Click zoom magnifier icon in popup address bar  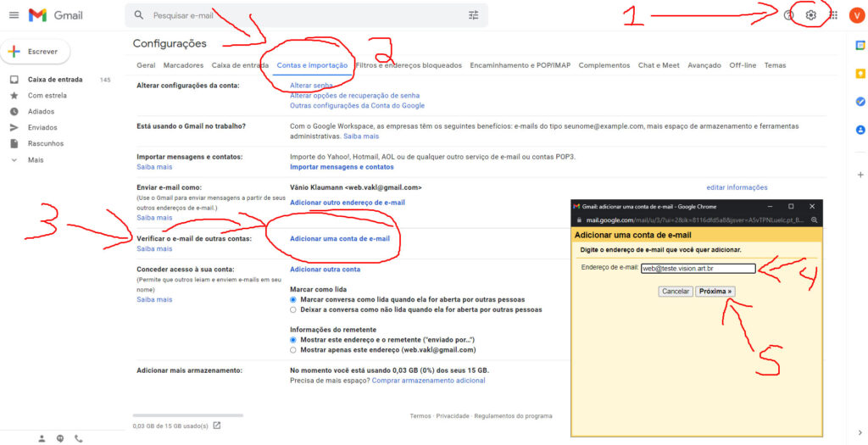click(x=815, y=220)
